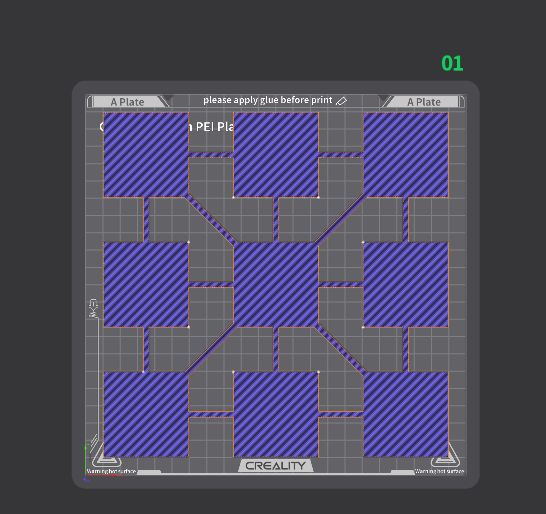Viewport: 546px width, 514px height.
Task: Select the purple hatched model at its center square
Action: click(276, 285)
